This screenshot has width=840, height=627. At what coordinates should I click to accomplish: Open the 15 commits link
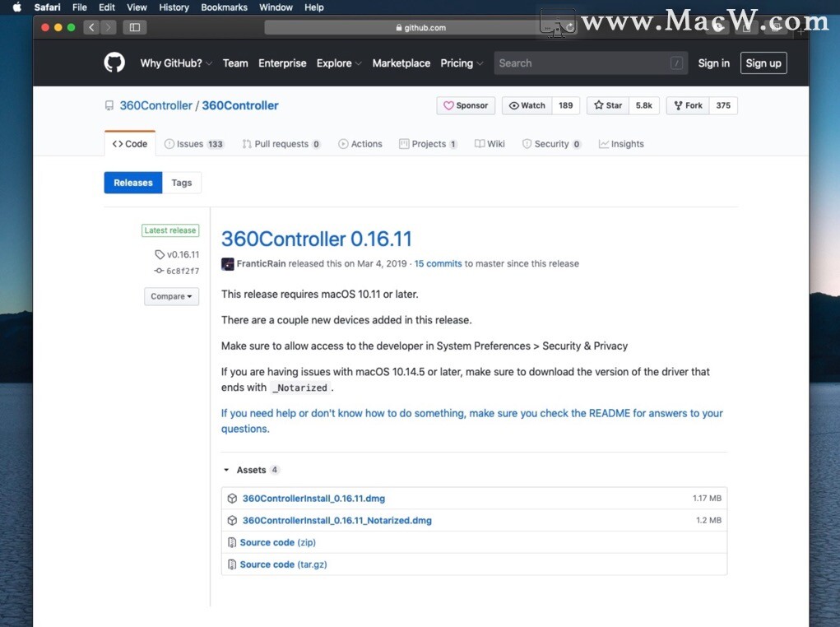[438, 263]
